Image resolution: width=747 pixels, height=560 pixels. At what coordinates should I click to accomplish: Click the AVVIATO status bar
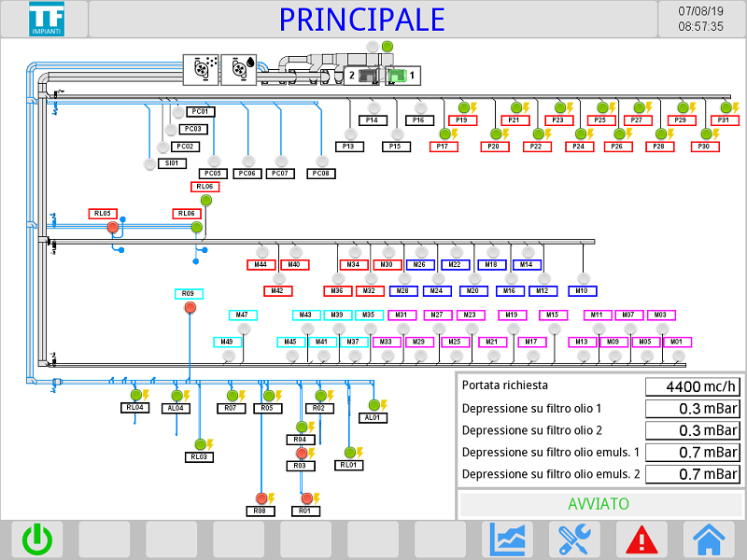(x=599, y=504)
